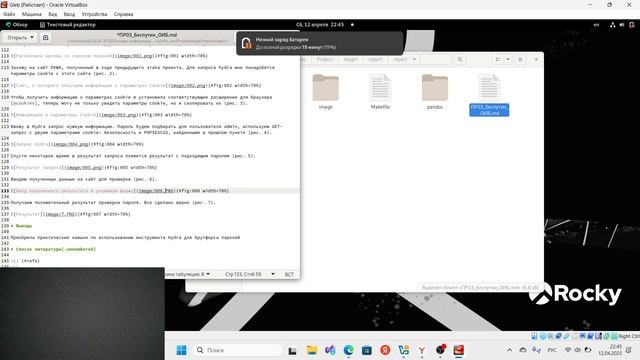Click '# Список литературы' heading line

pos(53,249)
